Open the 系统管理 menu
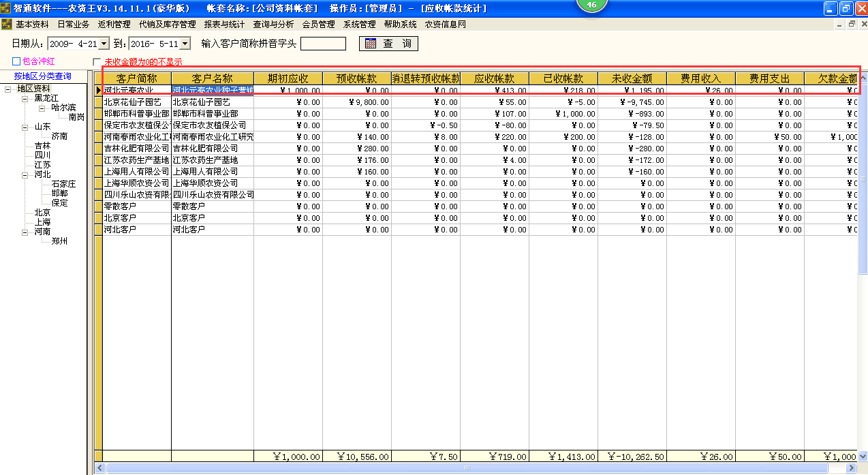This screenshot has height=475, width=868. pos(360,24)
